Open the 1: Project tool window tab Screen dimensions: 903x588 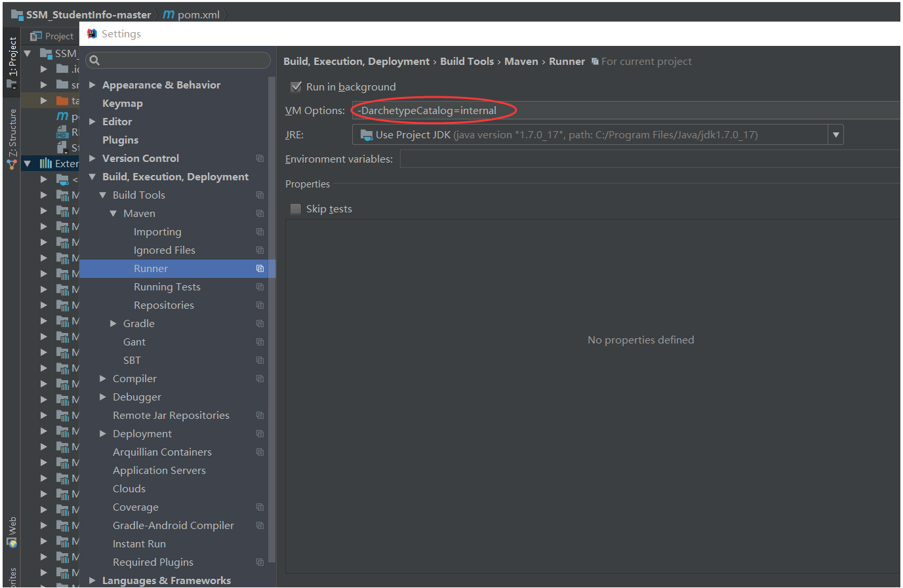[12, 62]
